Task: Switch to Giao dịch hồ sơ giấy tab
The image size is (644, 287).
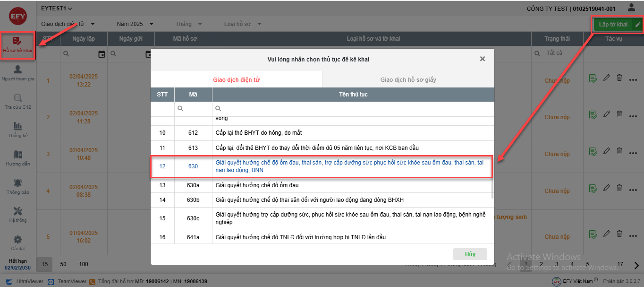Action: coord(408,80)
